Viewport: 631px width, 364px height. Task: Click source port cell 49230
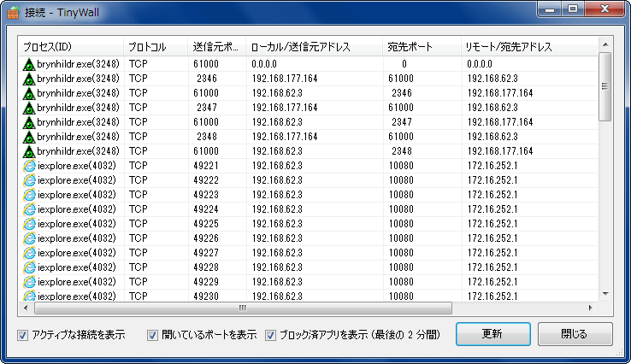tap(206, 296)
